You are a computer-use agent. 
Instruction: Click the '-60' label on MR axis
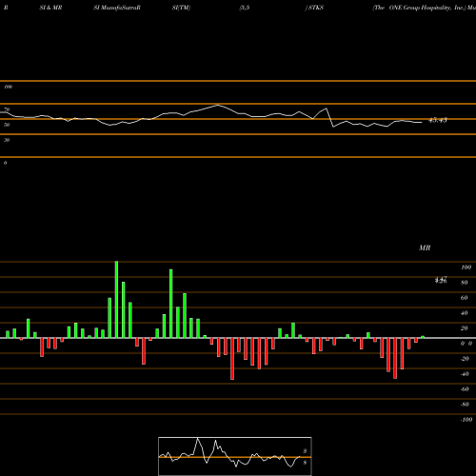(465, 389)
